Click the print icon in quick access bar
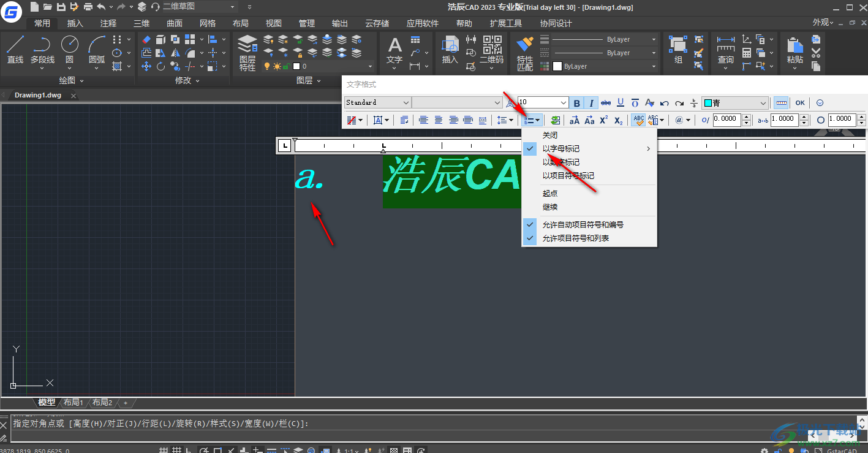 tap(88, 7)
